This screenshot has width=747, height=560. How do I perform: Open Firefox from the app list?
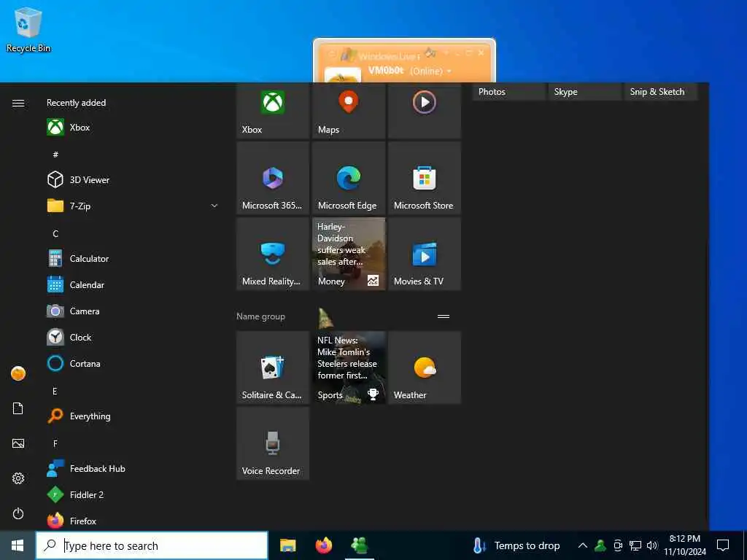[x=133, y=521]
